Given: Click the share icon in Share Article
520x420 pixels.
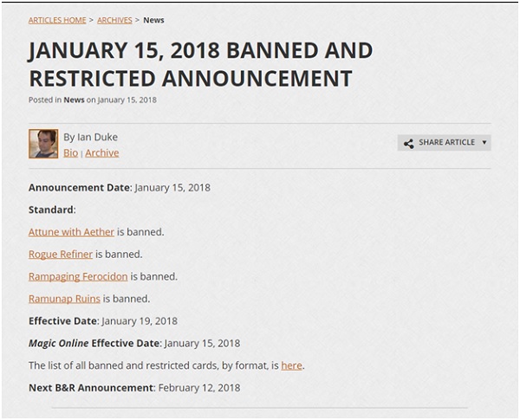Looking at the screenshot, I should coord(408,143).
